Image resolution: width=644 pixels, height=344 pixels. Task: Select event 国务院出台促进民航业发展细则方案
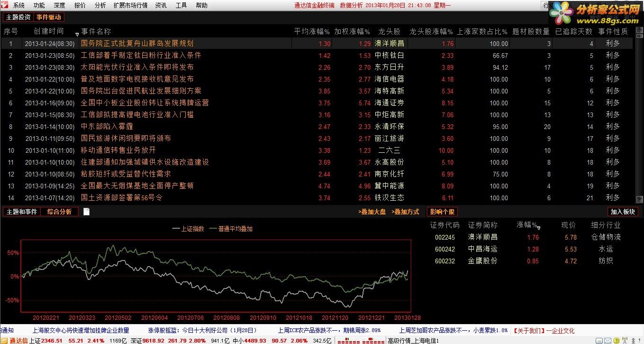coord(141,91)
